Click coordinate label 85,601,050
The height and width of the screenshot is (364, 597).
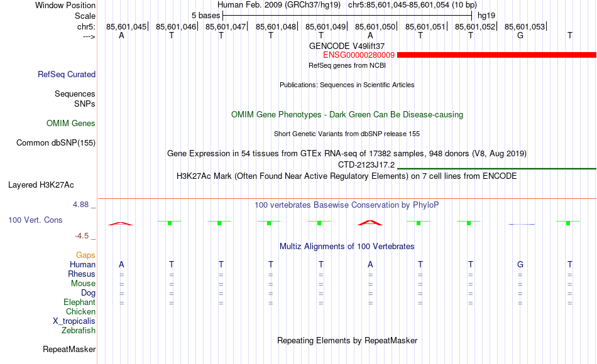375,26
